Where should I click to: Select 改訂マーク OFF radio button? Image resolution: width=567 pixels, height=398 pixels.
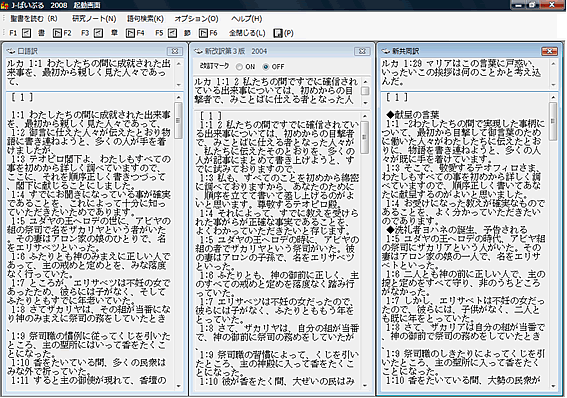[x=266, y=67]
